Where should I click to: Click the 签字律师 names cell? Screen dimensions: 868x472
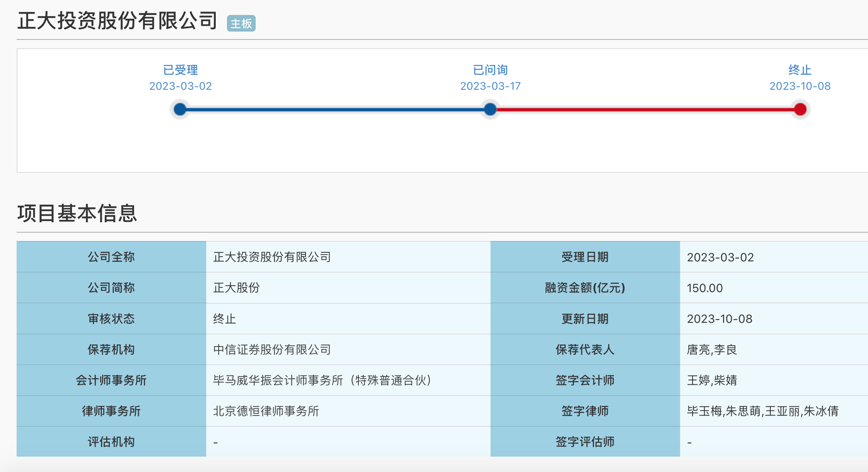[762, 411]
